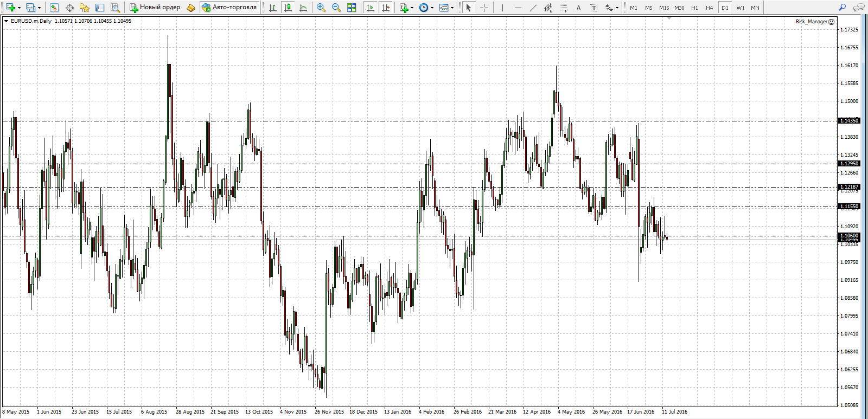Switch to W1 weekly timeframe

tap(741, 8)
